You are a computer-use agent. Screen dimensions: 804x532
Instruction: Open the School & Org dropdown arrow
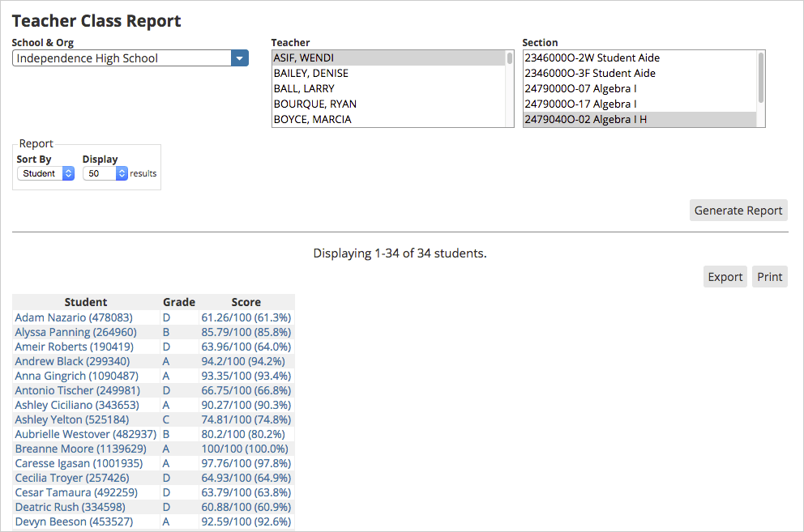click(x=240, y=58)
